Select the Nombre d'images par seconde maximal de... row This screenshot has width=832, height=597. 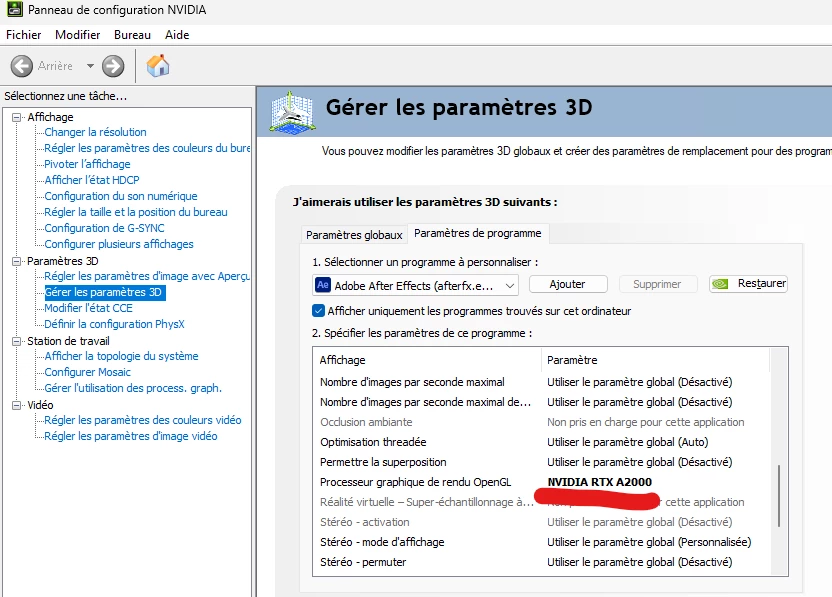(x=541, y=402)
